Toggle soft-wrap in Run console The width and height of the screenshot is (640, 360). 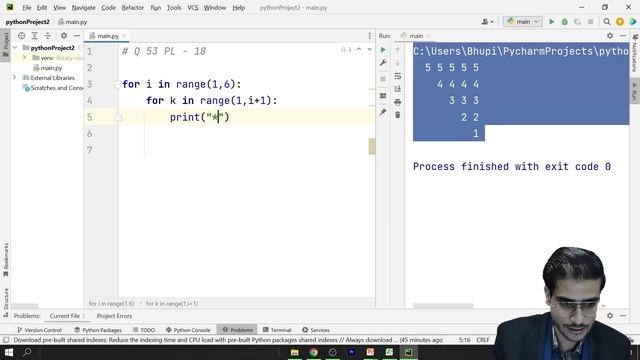coord(398,76)
